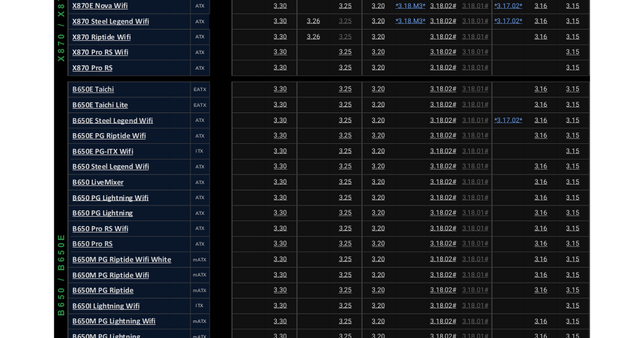This screenshot has height=338, width=644.
Task: Open the B650 LiveMixer link
Action: click(x=98, y=182)
